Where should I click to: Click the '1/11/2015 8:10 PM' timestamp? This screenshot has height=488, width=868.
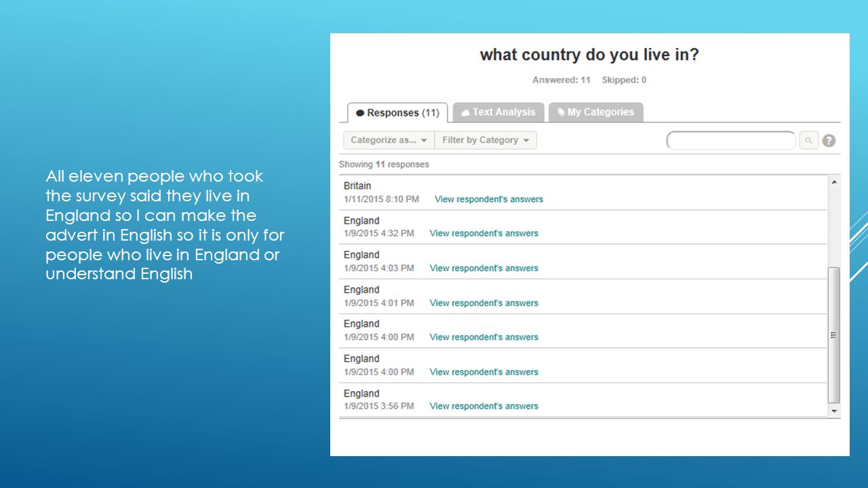(x=381, y=199)
